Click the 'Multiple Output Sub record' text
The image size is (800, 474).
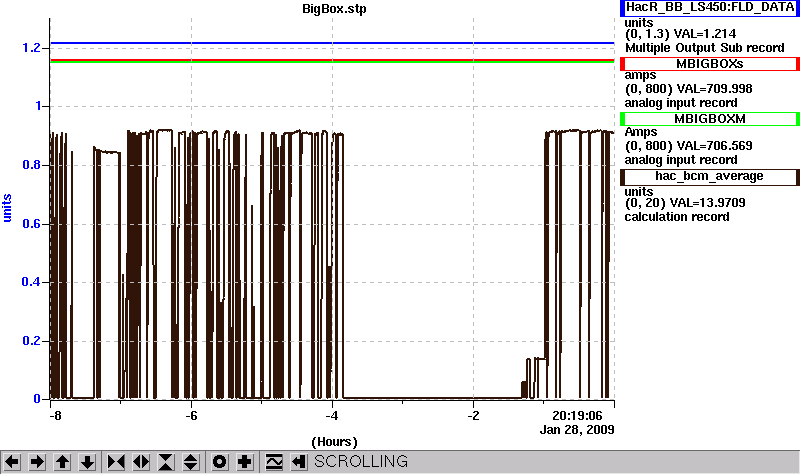point(705,48)
